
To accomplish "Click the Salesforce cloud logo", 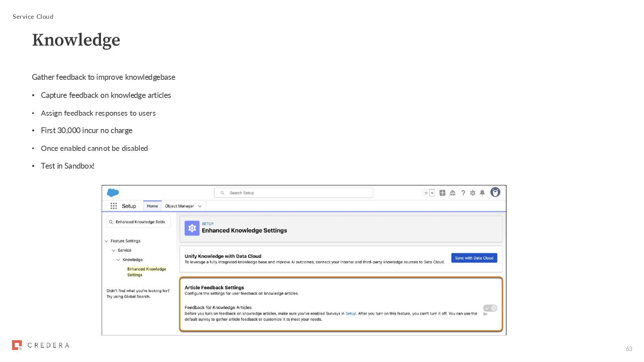I will (113, 193).
